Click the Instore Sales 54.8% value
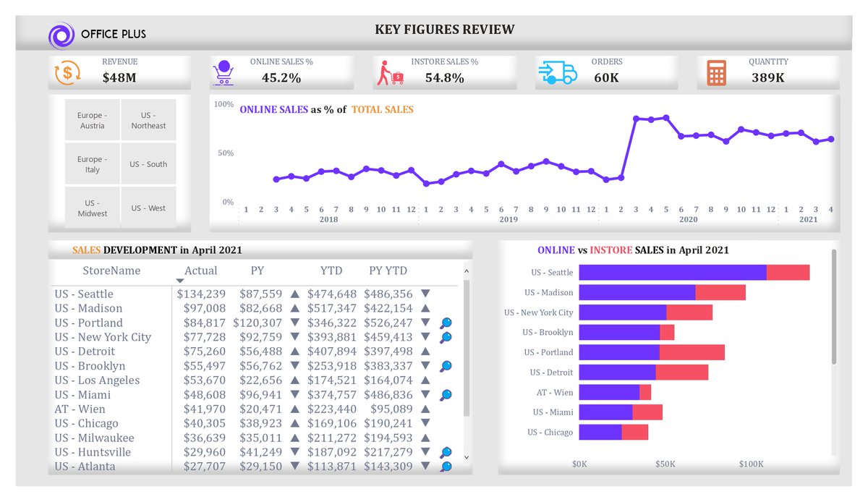The image size is (868, 502). [x=444, y=78]
